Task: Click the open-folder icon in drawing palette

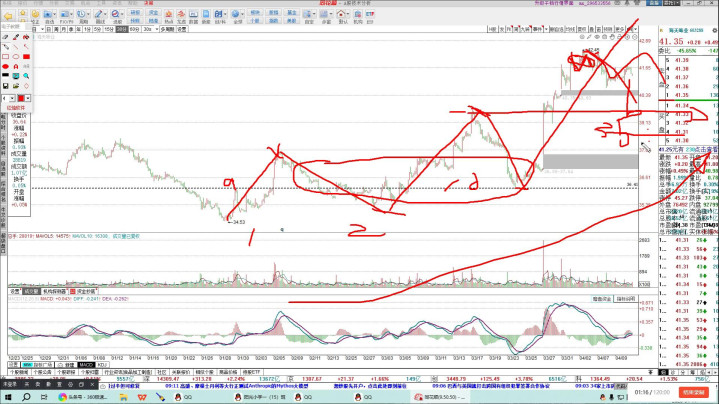Action: click(16, 86)
